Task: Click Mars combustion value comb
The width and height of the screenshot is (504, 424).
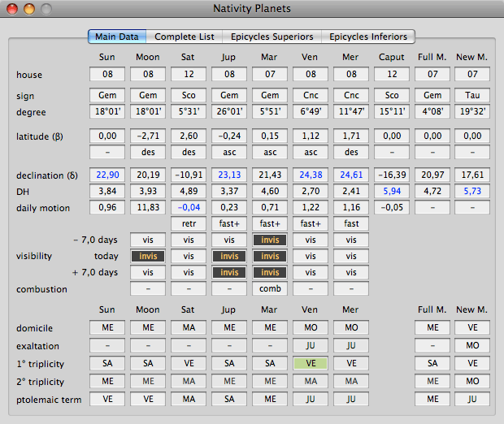Action: tap(270, 289)
